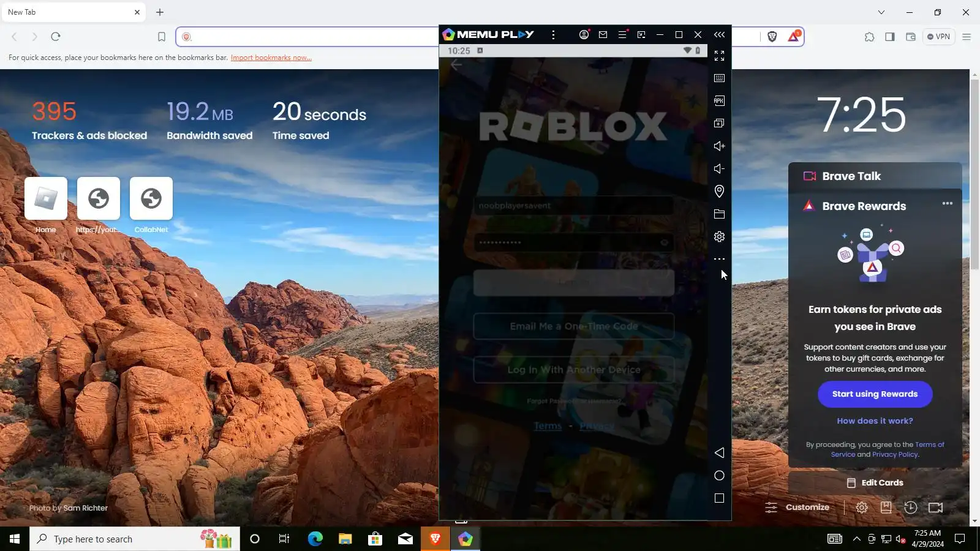
Task: Tap the Android recent apps square
Action: click(719, 498)
